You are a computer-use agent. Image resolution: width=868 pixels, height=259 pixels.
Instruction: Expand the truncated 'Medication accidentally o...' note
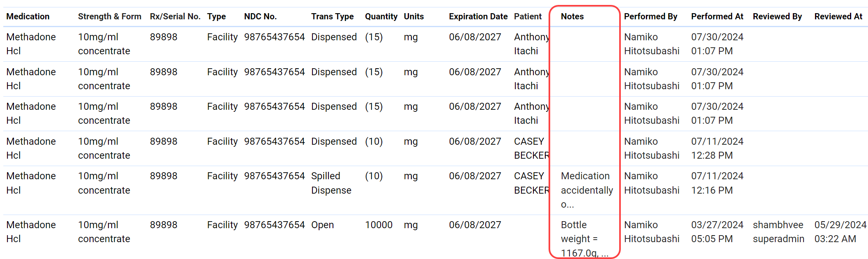tap(586, 190)
